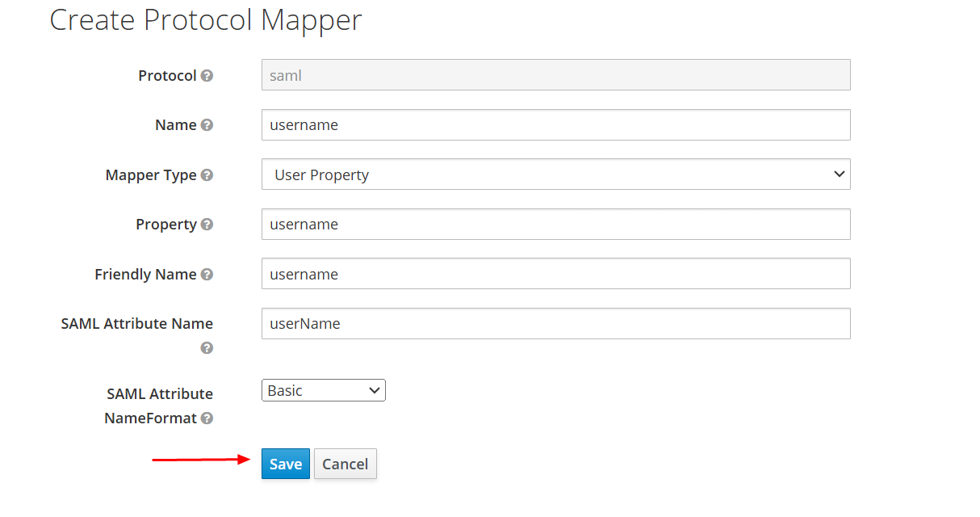Click help icon below SAML Attribute Name
Viewport: 980px width, 517px height.
pyautogui.click(x=207, y=348)
